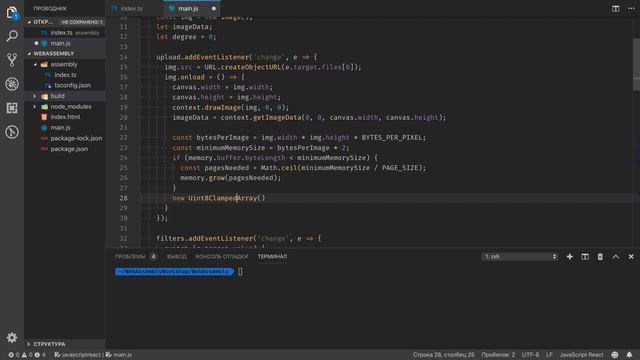Split the editor to the right

click(616, 8)
